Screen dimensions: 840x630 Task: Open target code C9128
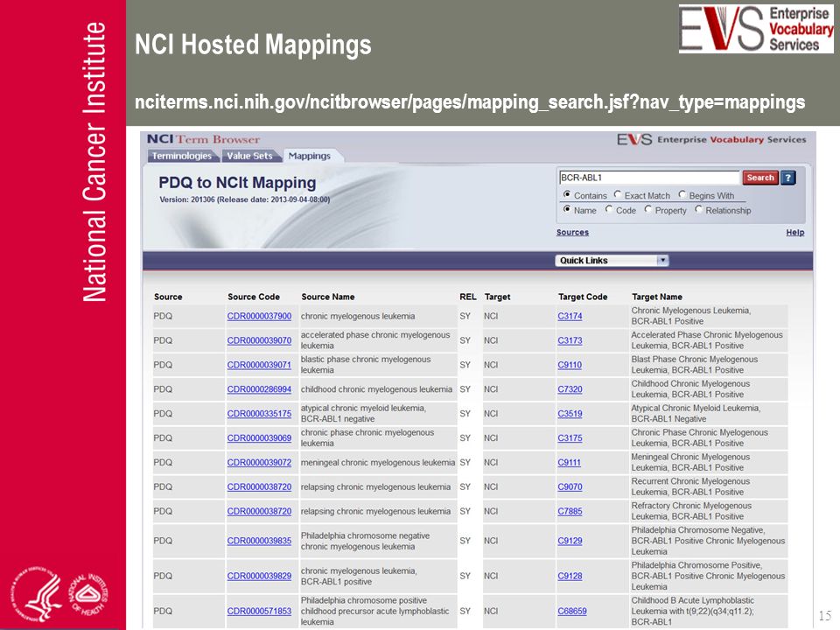[570, 576]
